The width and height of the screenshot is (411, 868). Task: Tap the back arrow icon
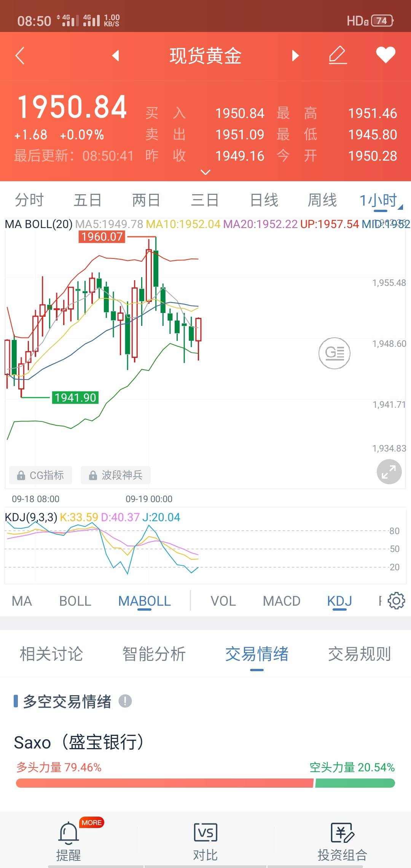point(20,56)
